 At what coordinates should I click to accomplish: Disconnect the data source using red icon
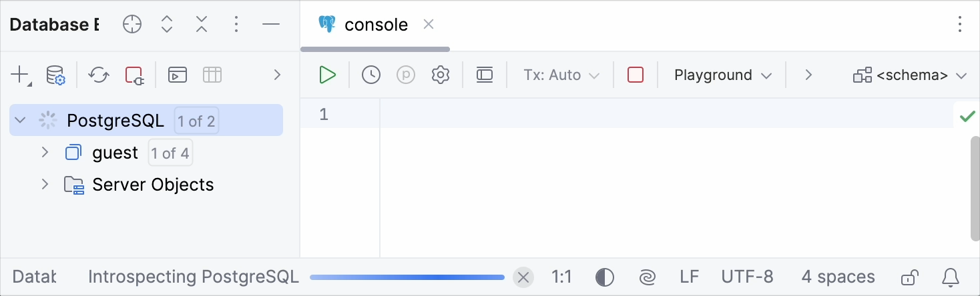(x=134, y=75)
